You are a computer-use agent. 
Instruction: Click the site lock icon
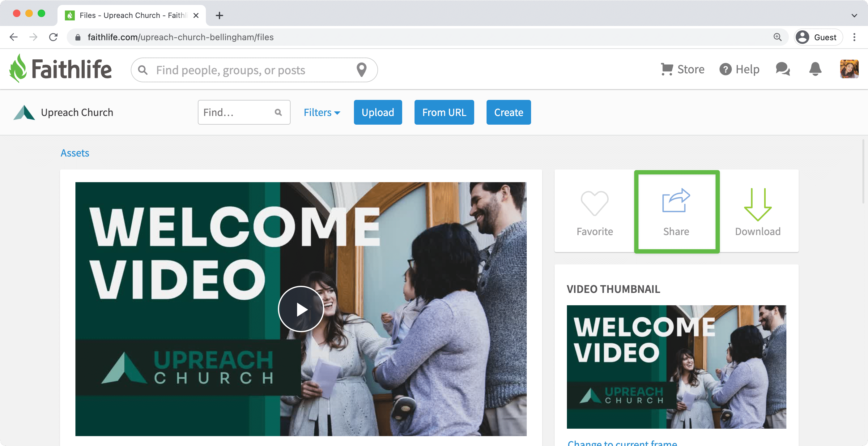pos(78,37)
